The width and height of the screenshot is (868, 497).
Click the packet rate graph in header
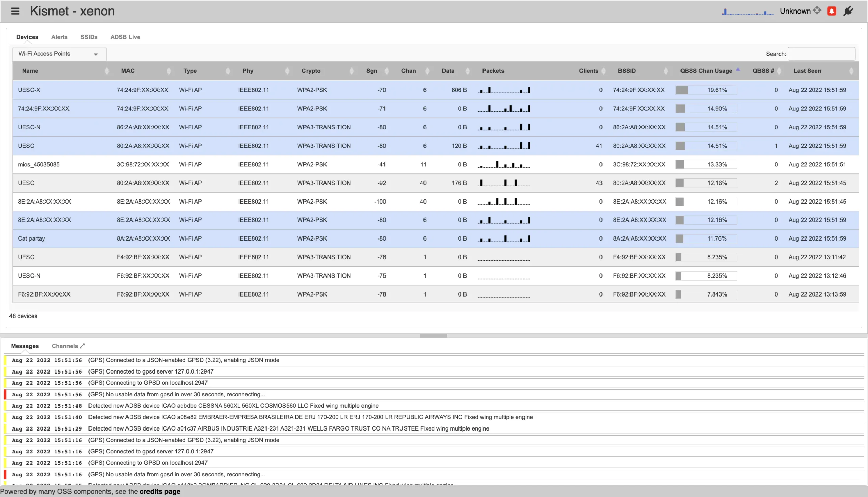click(747, 12)
